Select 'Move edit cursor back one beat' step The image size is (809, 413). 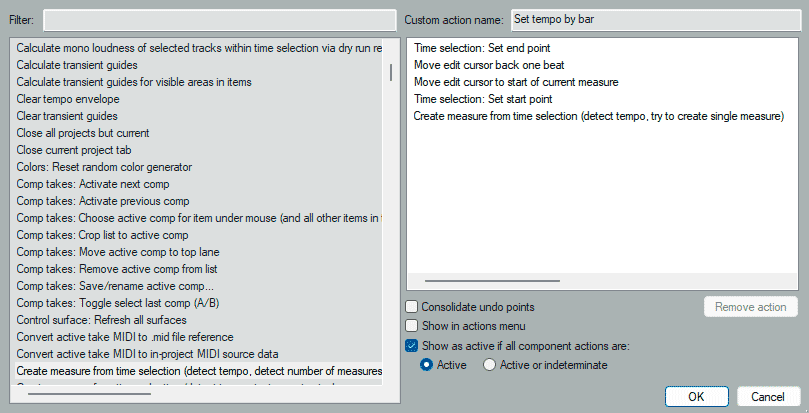tap(497, 65)
